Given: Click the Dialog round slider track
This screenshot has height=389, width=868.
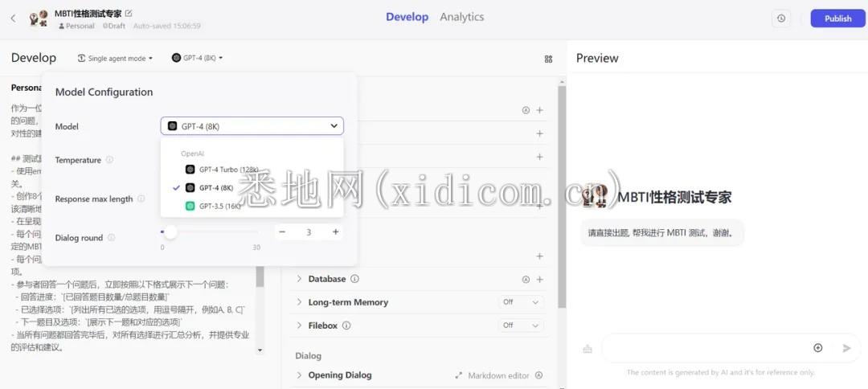Looking at the screenshot, I should 209,232.
